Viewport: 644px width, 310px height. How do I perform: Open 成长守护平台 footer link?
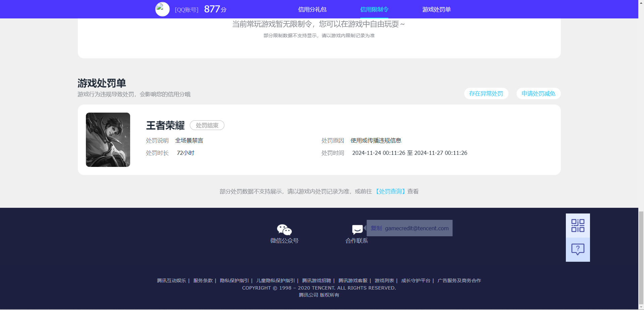416,281
